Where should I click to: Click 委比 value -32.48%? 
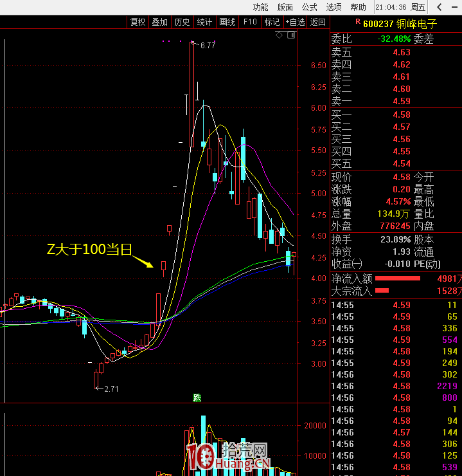click(394, 39)
